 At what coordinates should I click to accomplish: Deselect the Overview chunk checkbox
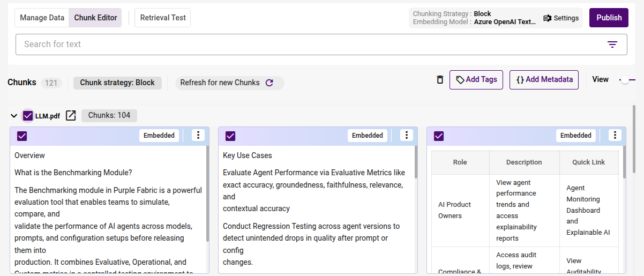[22, 136]
